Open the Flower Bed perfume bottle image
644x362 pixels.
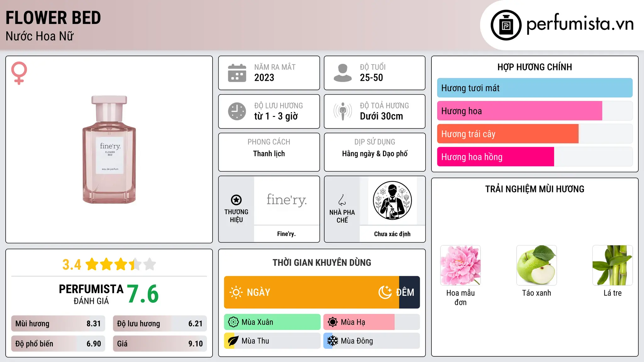(x=109, y=149)
